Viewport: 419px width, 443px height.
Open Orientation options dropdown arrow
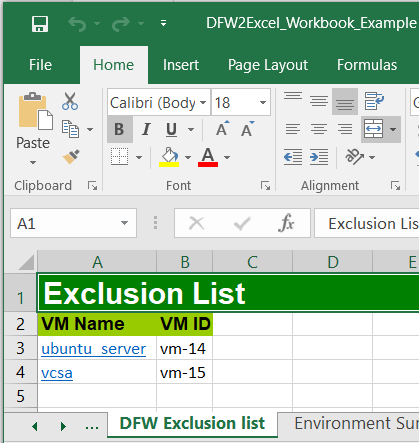[372, 157]
